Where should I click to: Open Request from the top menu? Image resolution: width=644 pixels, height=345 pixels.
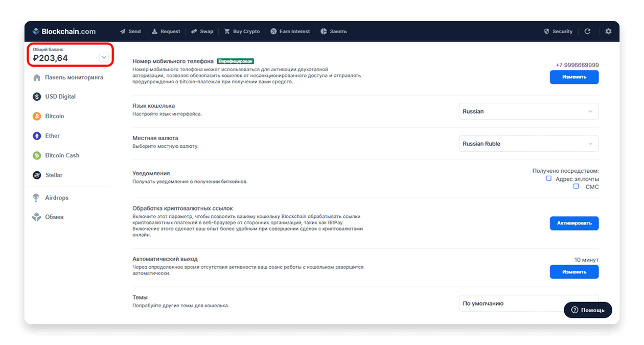click(166, 31)
